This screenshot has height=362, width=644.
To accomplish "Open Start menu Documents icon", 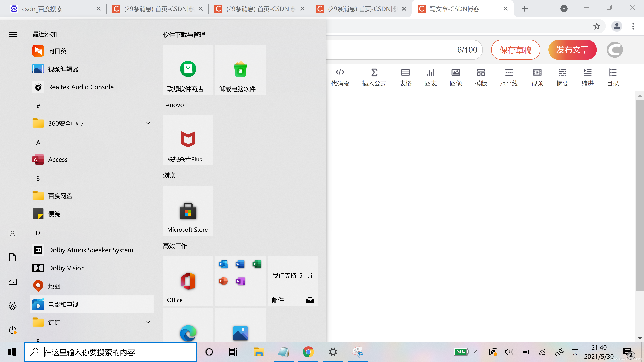I will point(13,257).
